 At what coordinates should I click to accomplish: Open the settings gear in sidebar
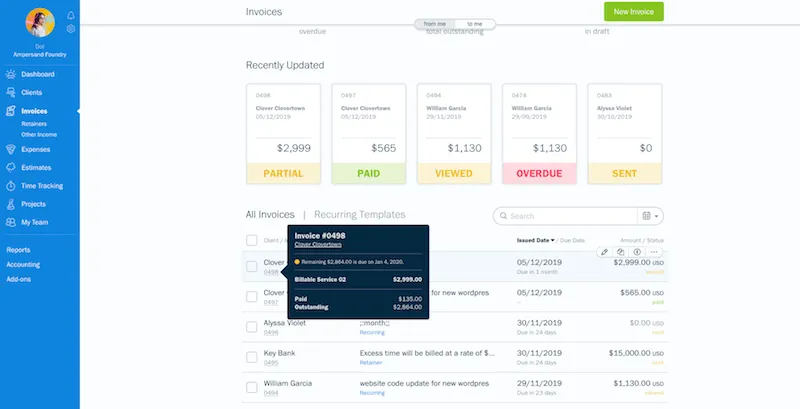(x=70, y=29)
